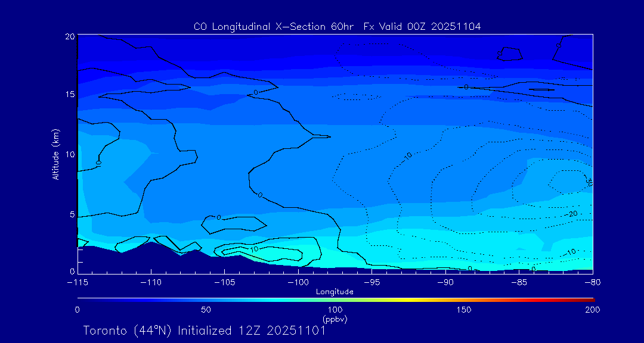Image resolution: width=644 pixels, height=343 pixels.
Task: Click the colorbar's 200 tick label
Action: click(x=592, y=310)
